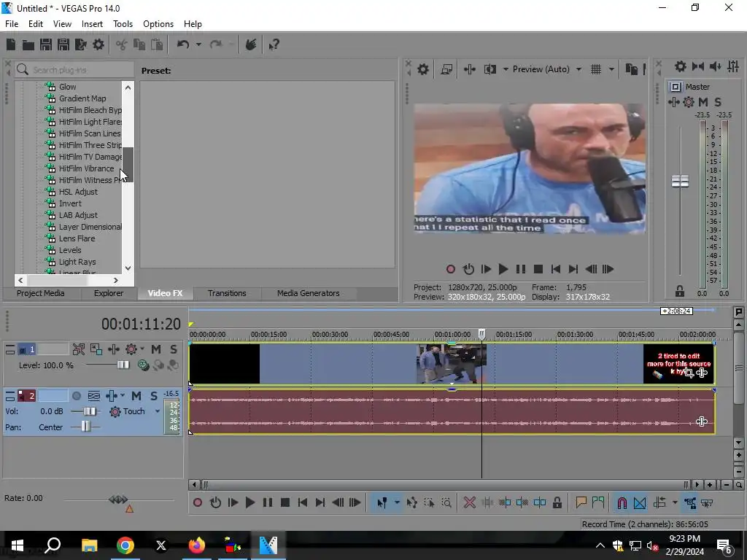This screenshot has height=560, width=747.
Task: Click the Lock event padlock icon
Action: 557,502
